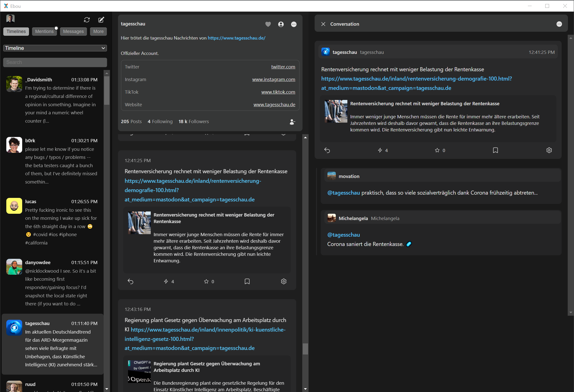Click the heart icon on tagesschau profile

tap(268, 24)
